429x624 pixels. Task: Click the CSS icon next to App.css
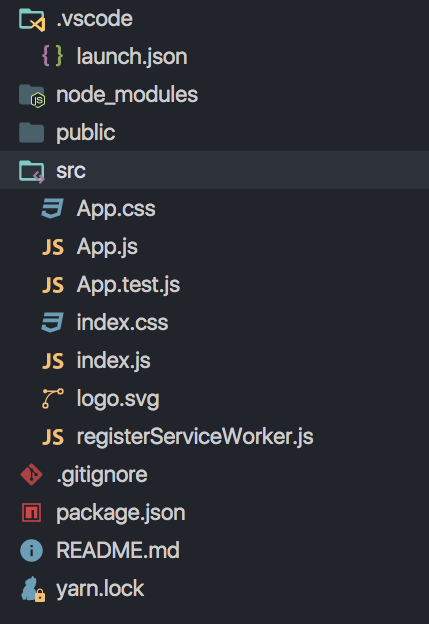[x=53, y=209]
